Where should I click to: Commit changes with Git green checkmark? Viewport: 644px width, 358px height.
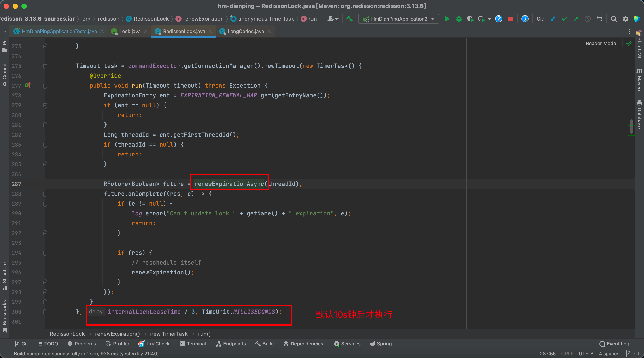[x=564, y=19]
